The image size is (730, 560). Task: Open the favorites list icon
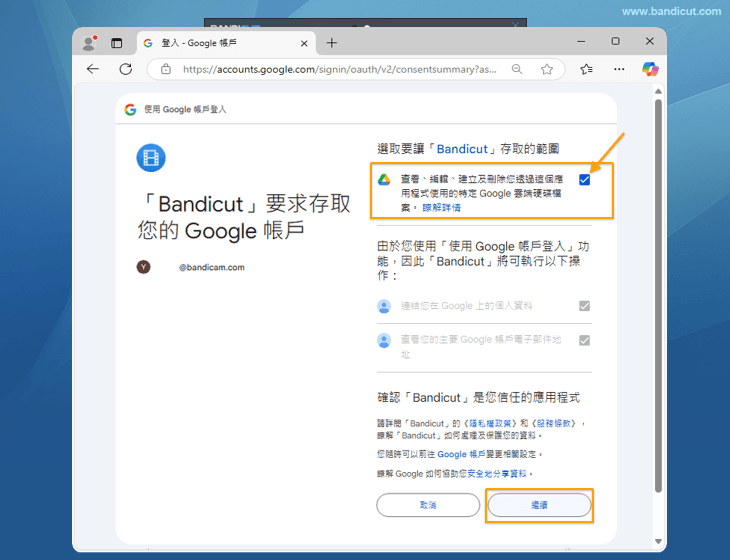coord(586,69)
